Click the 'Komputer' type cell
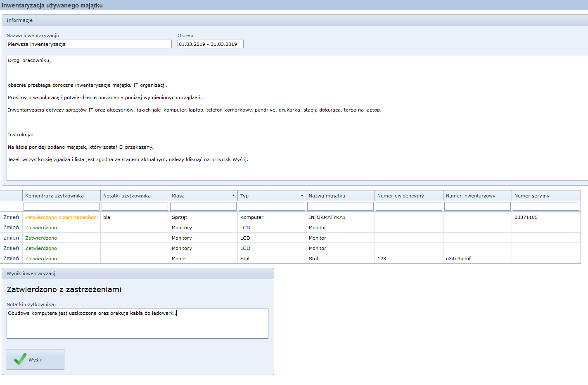Viewport: 588px width, 385px height. point(272,217)
